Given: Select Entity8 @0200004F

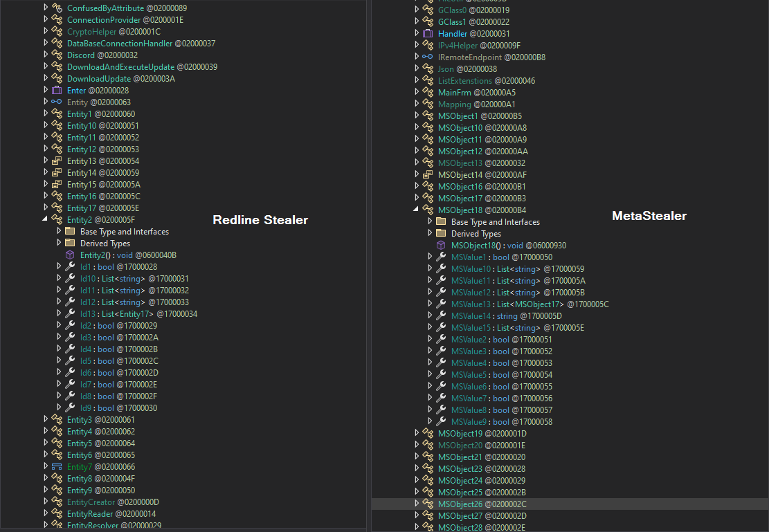Looking at the screenshot, I should pyautogui.click(x=100, y=479).
